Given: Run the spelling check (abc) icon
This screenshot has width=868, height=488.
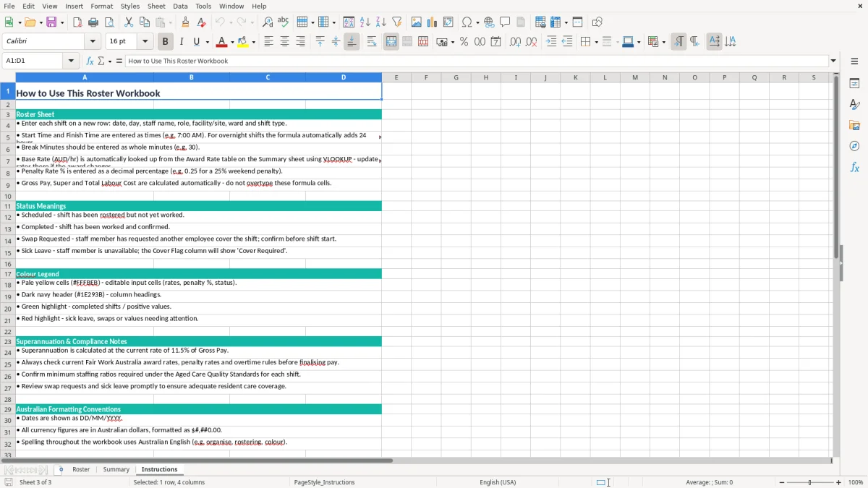Looking at the screenshot, I should tap(284, 22).
